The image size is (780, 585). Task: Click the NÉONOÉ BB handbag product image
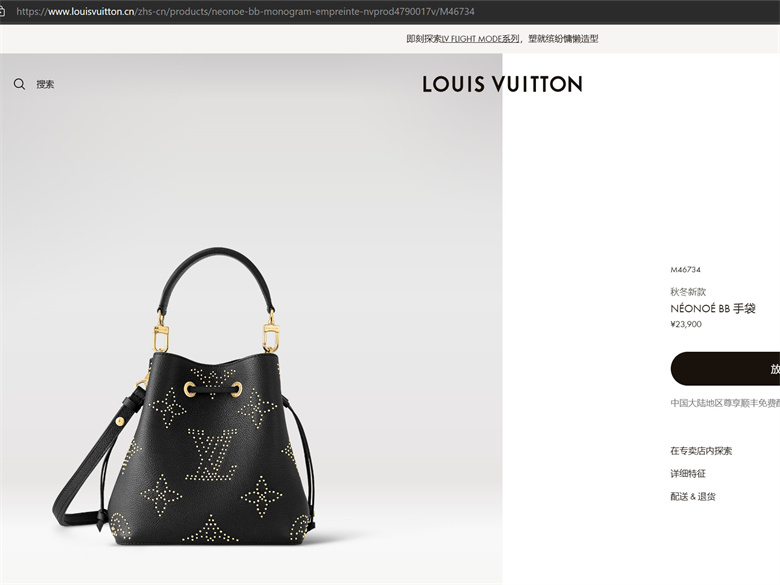click(185, 396)
